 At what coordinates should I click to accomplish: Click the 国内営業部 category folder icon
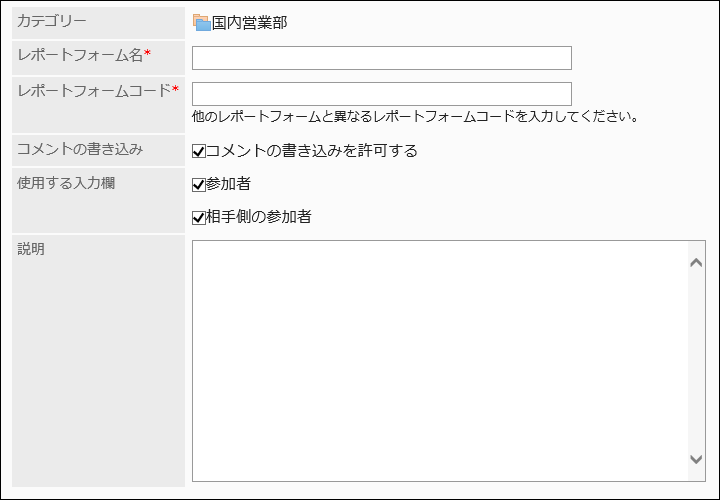coord(202,22)
